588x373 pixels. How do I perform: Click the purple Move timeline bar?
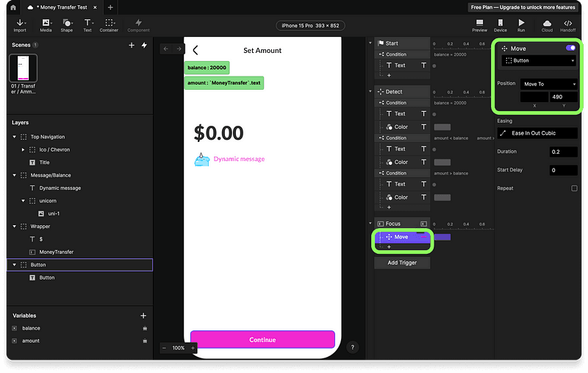pos(442,237)
